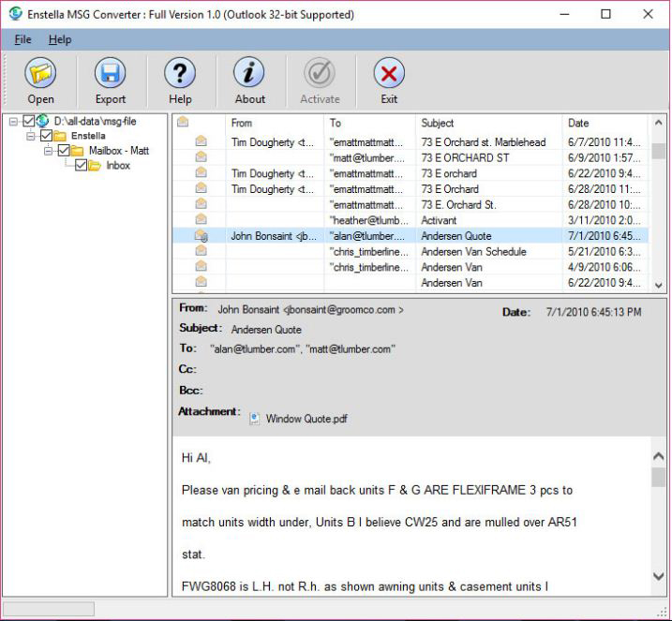Sort emails by the Subject column header

click(488, 123)
